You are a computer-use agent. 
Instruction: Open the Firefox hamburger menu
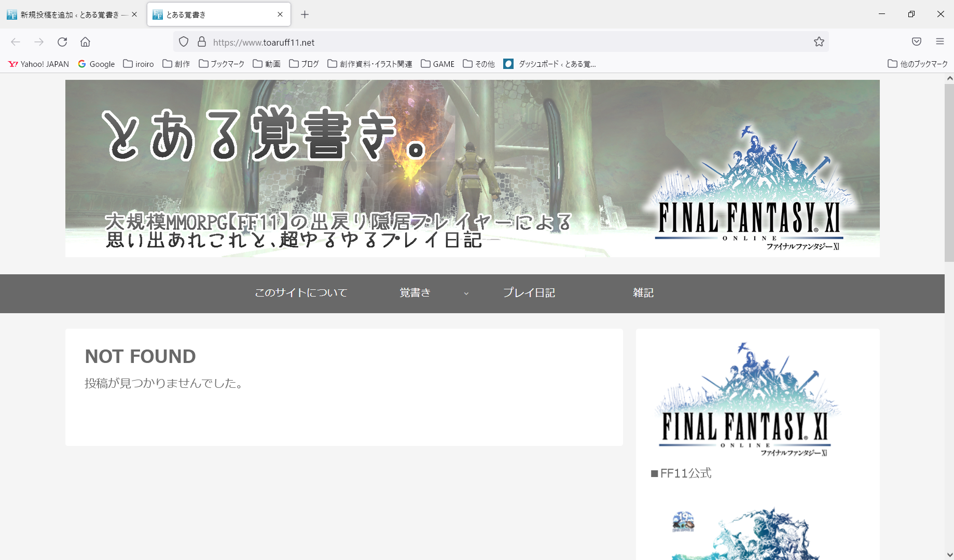coord(940,41)
